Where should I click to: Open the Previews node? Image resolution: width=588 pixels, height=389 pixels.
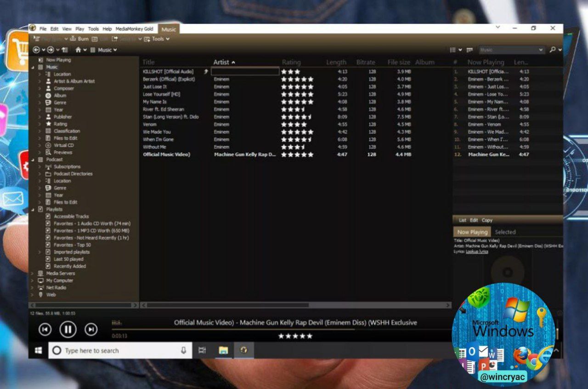coord(62,152)
